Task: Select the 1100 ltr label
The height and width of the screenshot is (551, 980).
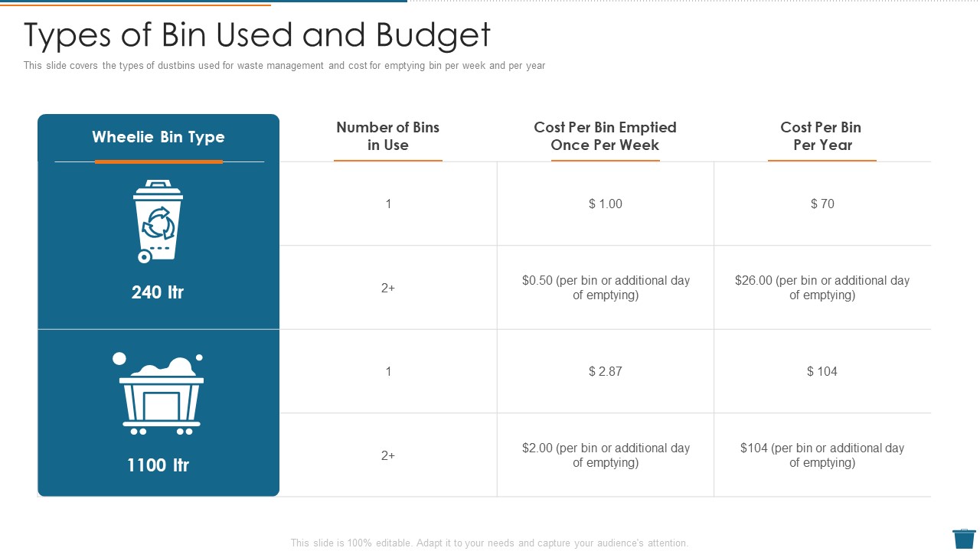Action: pyautogui.click(x=158, y=465)
